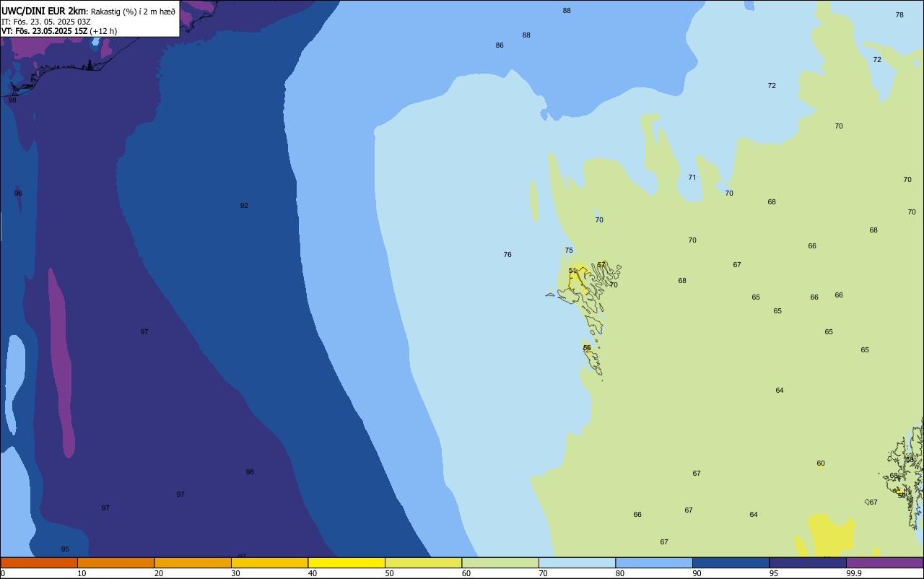
Task: Click the humidity value '71' on the map
Action: 692,178
